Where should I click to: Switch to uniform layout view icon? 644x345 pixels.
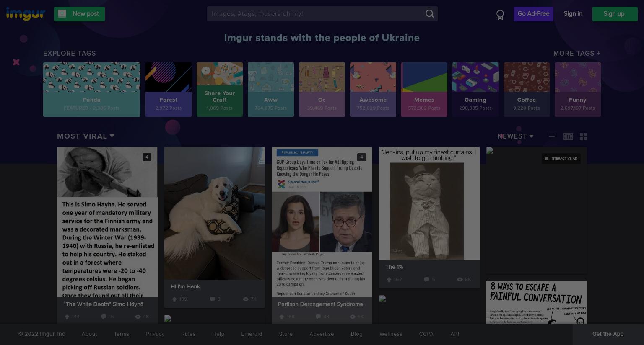click(x=583, y=136)
